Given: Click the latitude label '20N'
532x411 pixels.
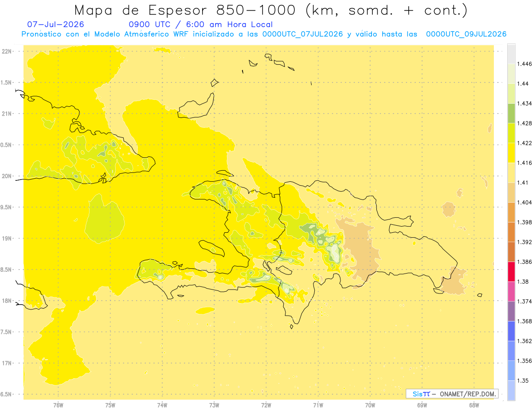Looking at the screenshot, I should tap(7, 176).
